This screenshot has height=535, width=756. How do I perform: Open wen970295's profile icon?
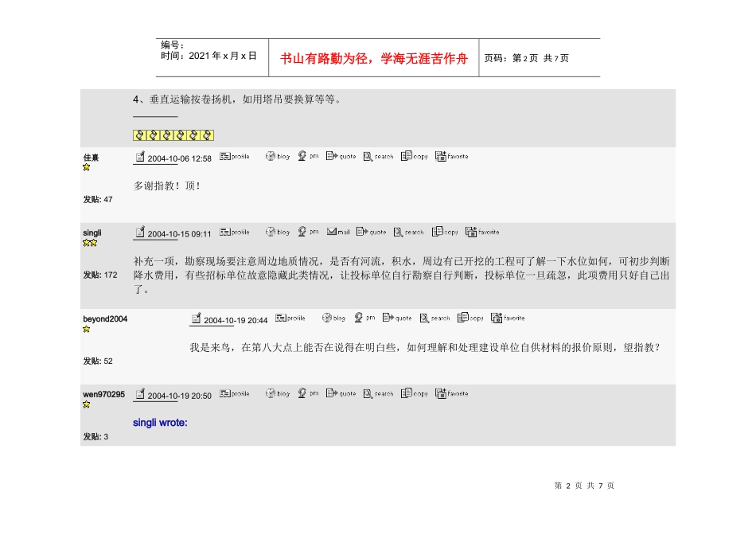234,393
